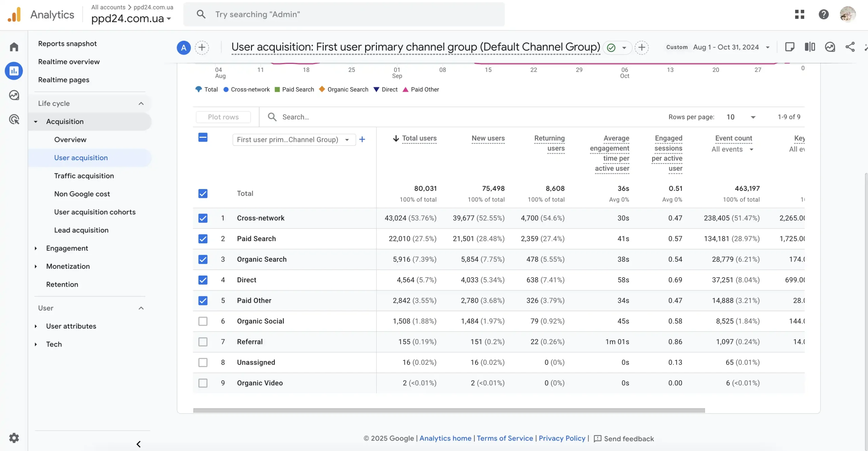Open the ppd24.com.ua property selector
The width and height of the screenshot is (868, 451).
131,18
